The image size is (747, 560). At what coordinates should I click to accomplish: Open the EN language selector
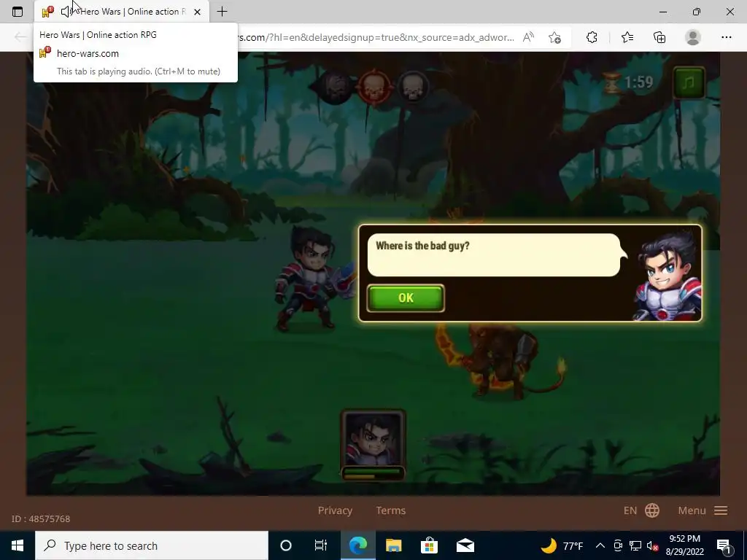[x=630, y=510]
